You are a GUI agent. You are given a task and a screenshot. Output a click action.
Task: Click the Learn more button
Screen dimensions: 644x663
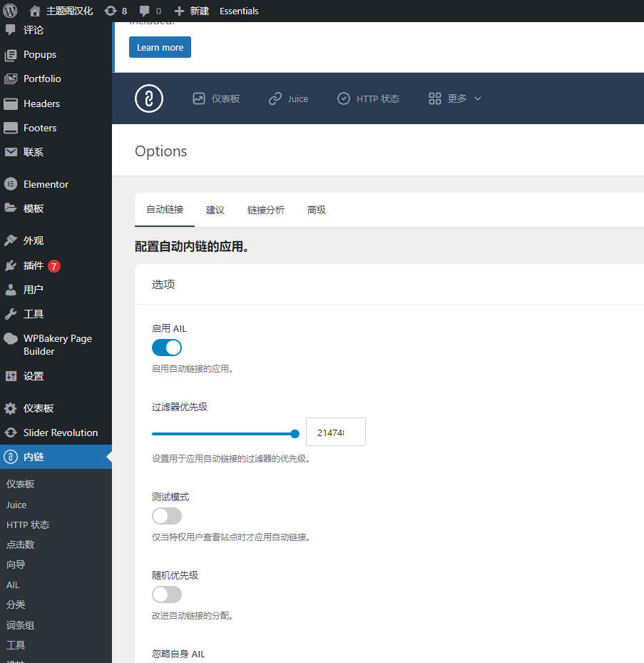coord(160,47)
